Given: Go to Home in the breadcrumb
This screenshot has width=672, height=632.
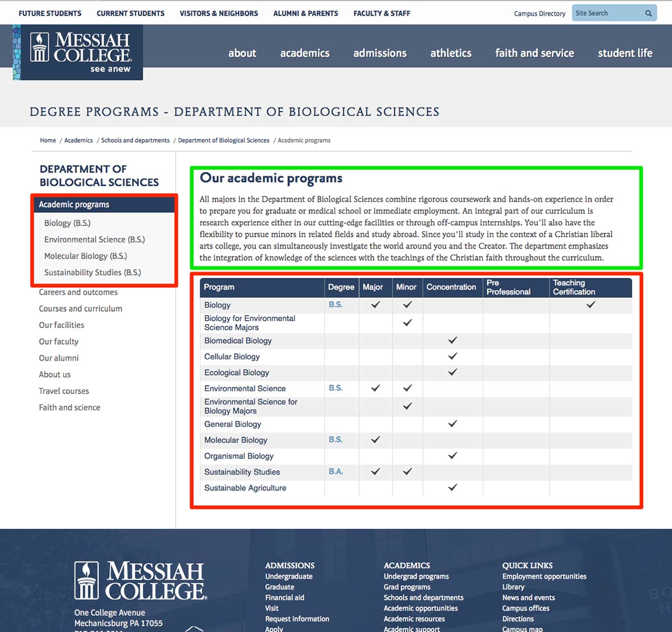Looking at the screenshot, I should pos(48,141).
